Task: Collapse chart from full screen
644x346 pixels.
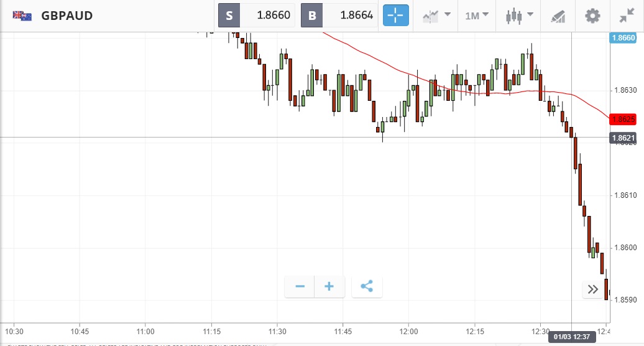Action: [627, 16]
